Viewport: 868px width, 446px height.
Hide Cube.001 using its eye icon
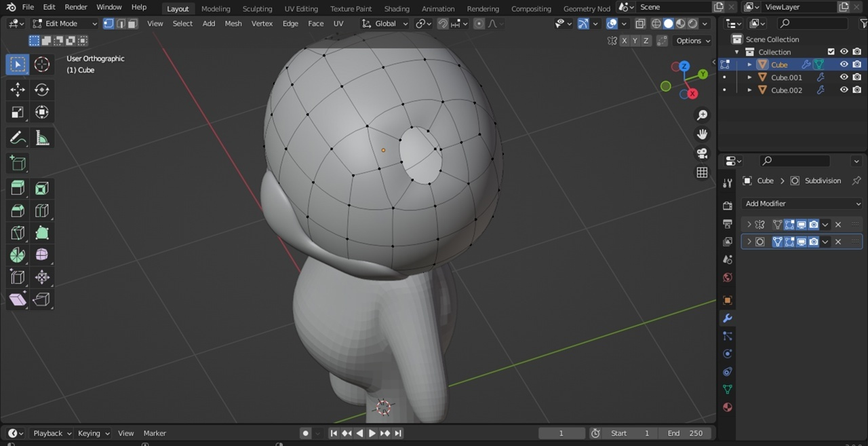pyautogui.click(x=844, y=77)
